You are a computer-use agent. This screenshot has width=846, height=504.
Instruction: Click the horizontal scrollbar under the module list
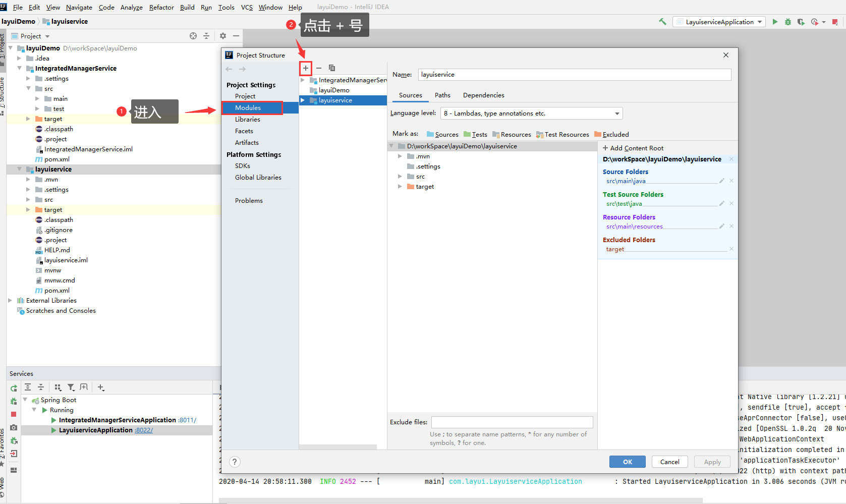338,447
